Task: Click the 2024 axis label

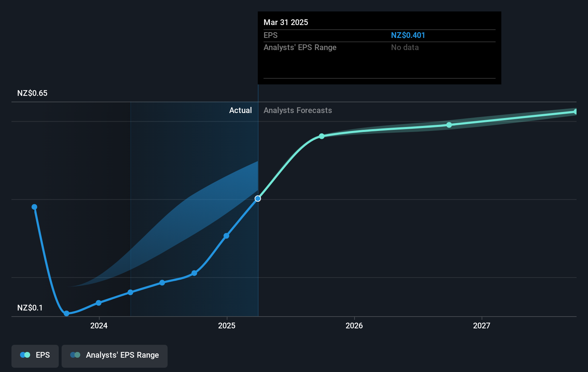Action: tap(99, 325)
